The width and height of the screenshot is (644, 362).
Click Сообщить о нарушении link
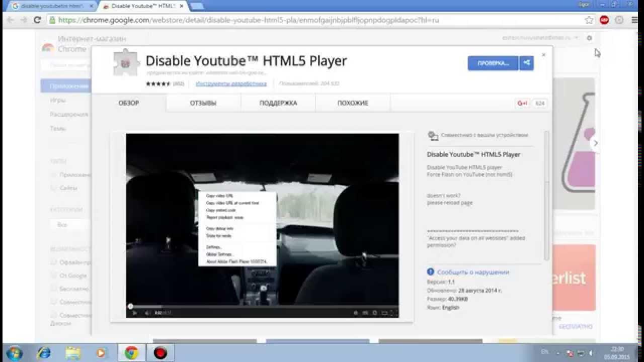point(473,272)
